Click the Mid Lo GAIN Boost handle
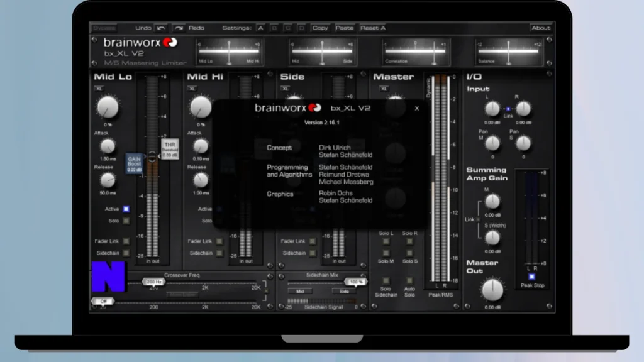The height and width of the screenshot is (362, 644). (135, 164)
